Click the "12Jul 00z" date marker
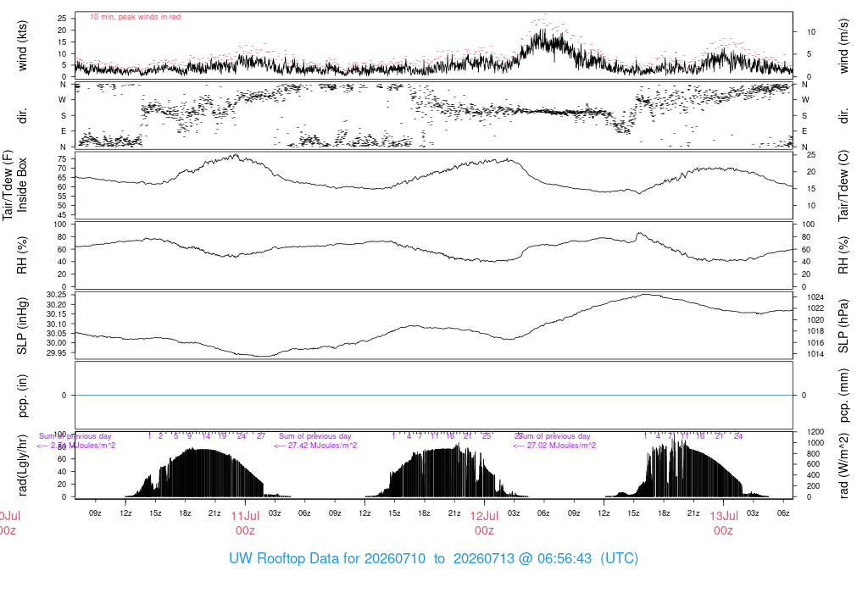 (484, 524)
